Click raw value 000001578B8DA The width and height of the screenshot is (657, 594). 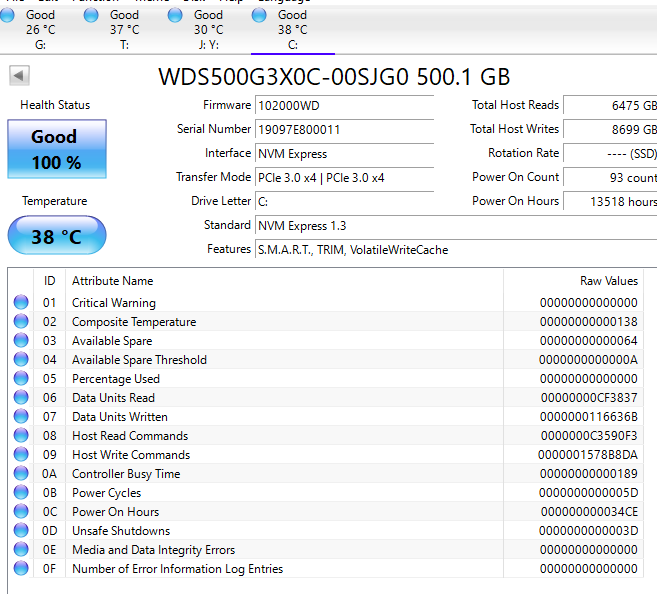(x=588, y=455)
